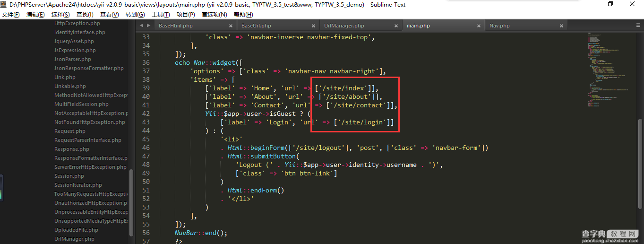Open the 查看(V) menu
The width and height of the screenshot is (644, 244).
pyautogui.click(x=110, y=14)
